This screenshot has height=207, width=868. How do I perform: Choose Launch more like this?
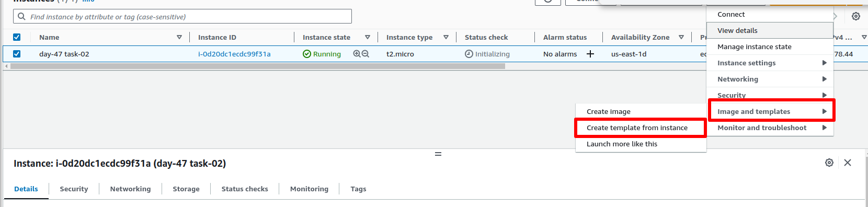tap(641, 144)
